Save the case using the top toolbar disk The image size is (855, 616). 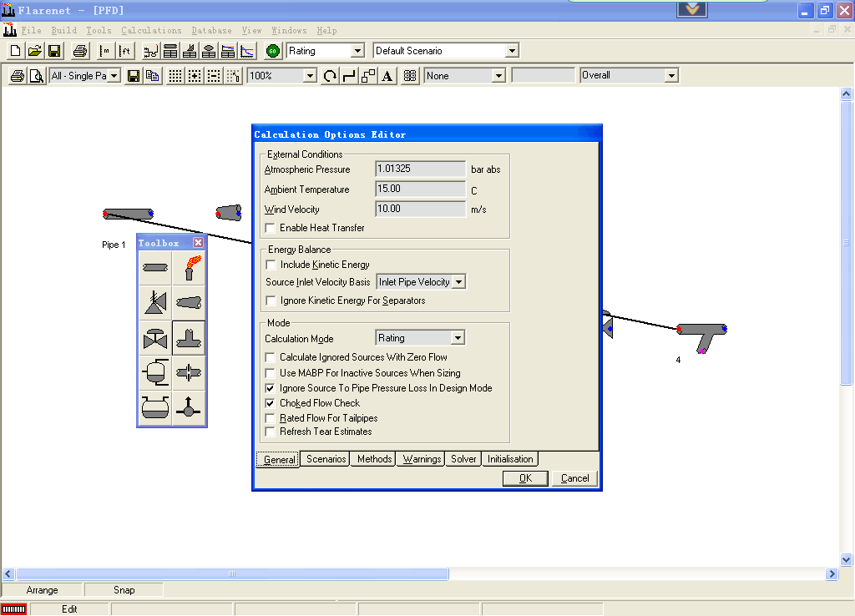pos(54,51)
